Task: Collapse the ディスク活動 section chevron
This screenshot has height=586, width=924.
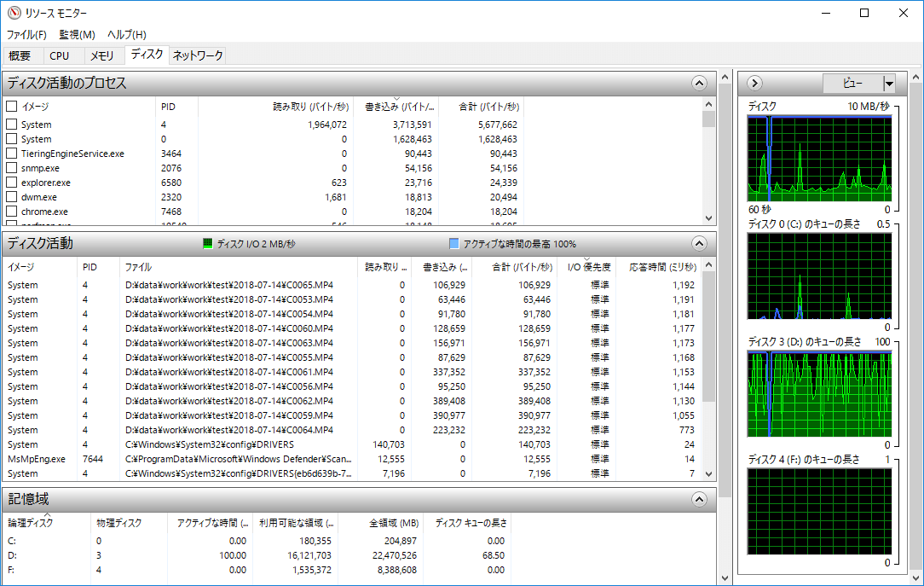Action: tap(699, 244)
